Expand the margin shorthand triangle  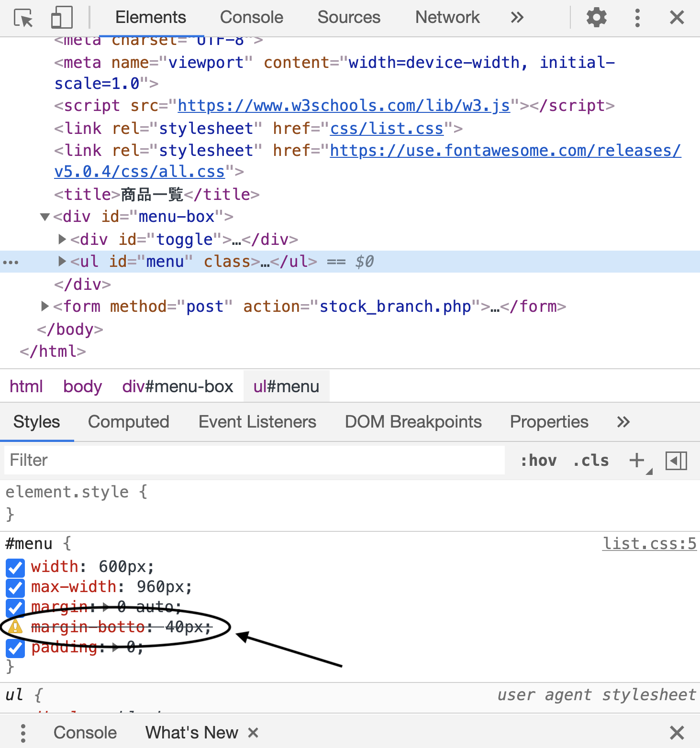[106, 608]
